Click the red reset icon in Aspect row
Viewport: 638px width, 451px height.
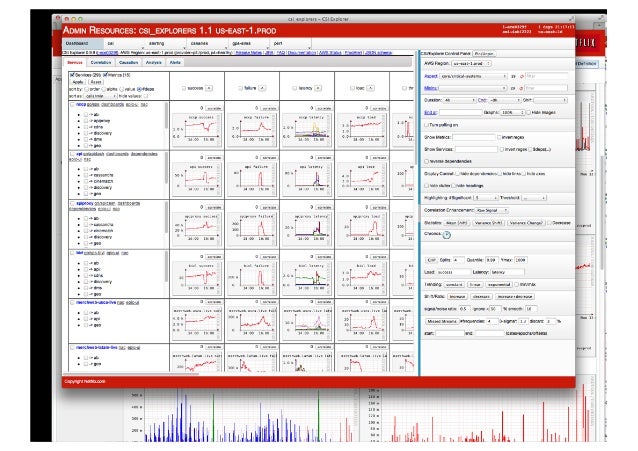click(522, 76)
